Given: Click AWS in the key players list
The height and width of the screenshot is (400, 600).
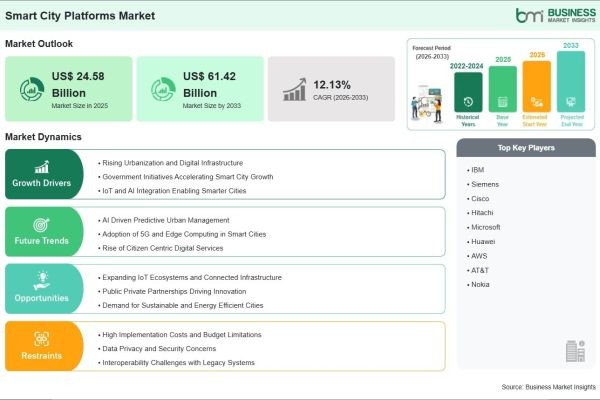Looking at the screenshot, I should (477, 256).
